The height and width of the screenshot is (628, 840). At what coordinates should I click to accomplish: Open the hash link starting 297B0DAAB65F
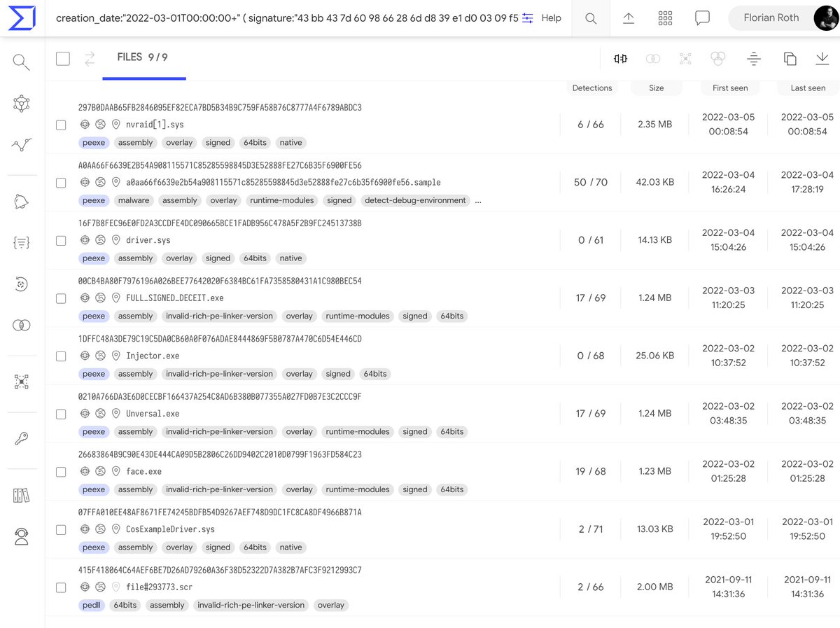coord(220,108)
